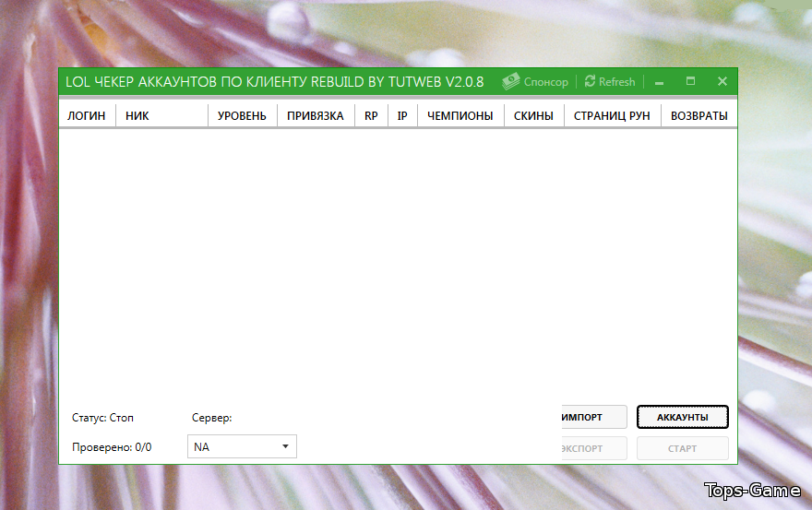Click the ПРИВЯЗКА column header
Viewport: 812px width, 510px height.
(x=315, y=116)
